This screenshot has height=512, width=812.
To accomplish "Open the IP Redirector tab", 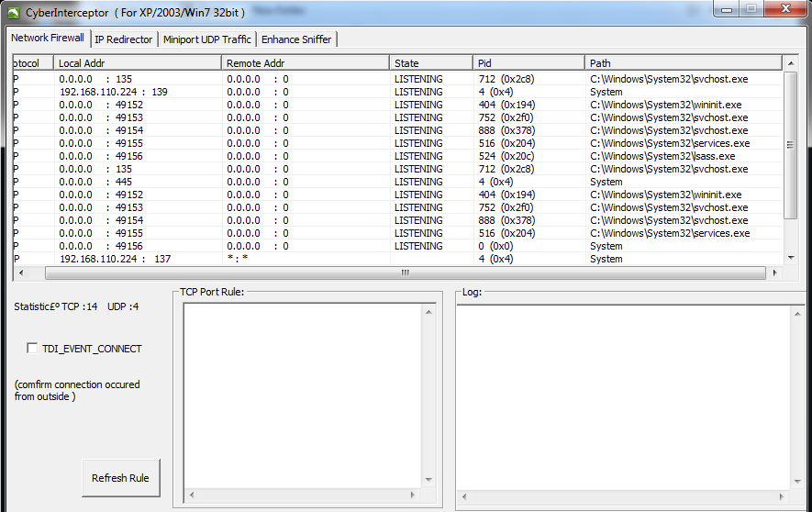I will pyautogui.click(x=123, y=39).
